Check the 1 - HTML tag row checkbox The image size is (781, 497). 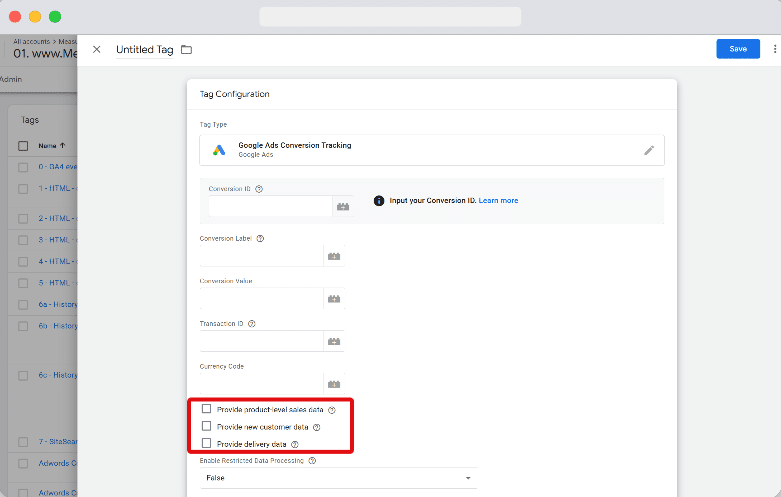tap(23, 189)
